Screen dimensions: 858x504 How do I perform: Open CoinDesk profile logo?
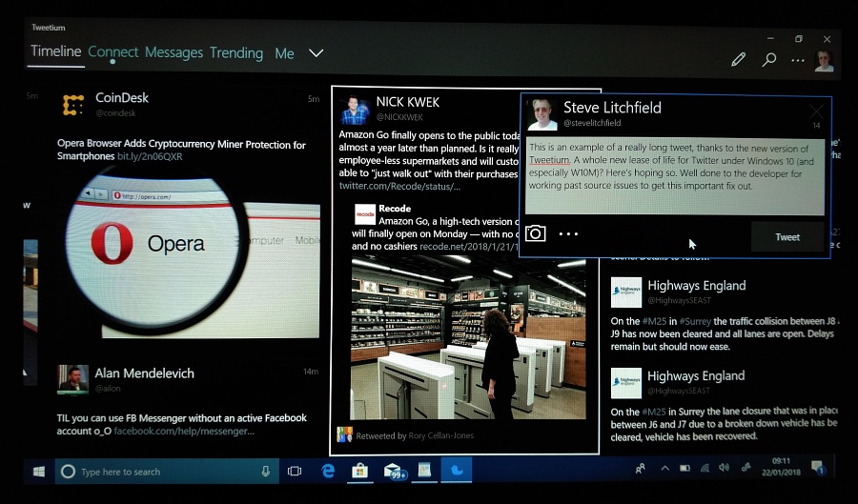coord(73,105)
